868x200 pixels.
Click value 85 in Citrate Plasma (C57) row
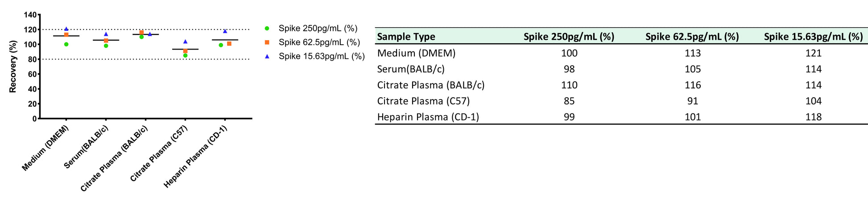click(x=569, y=101)
